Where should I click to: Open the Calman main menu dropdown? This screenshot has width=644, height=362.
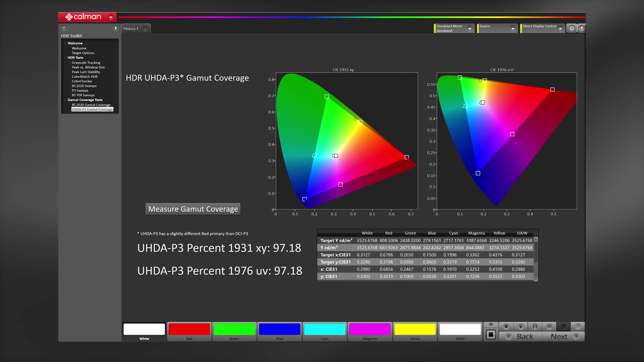point(111,17)
